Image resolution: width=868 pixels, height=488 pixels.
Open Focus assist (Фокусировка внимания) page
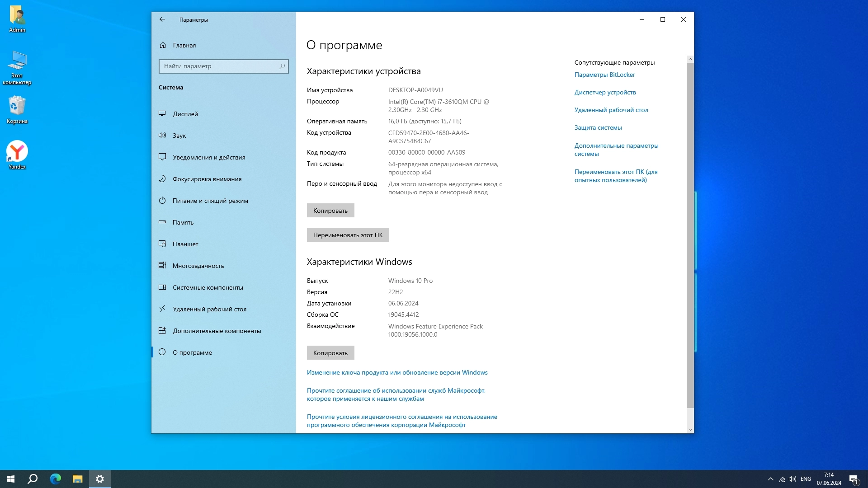pos(207,179)
